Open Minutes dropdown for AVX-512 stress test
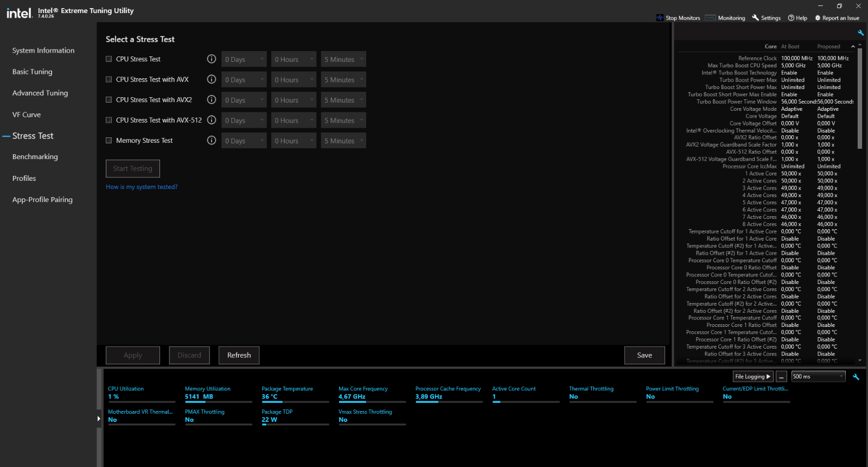The height and width of the screenshot is (467, 868). point(343,120)
